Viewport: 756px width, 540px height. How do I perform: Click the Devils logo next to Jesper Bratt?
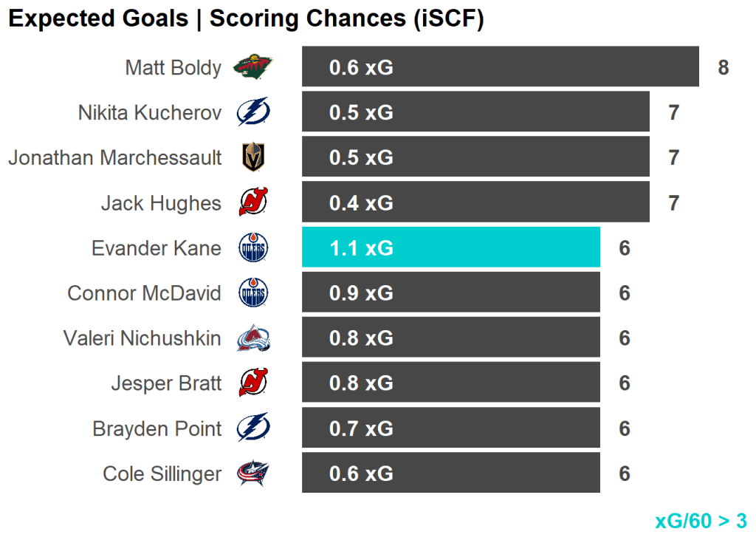[252, 383]
